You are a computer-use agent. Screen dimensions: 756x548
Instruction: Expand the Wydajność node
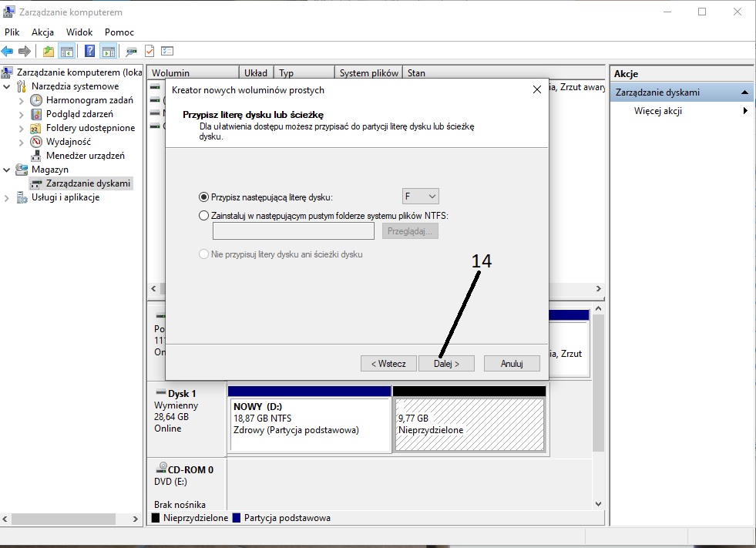tap(22, 143)
